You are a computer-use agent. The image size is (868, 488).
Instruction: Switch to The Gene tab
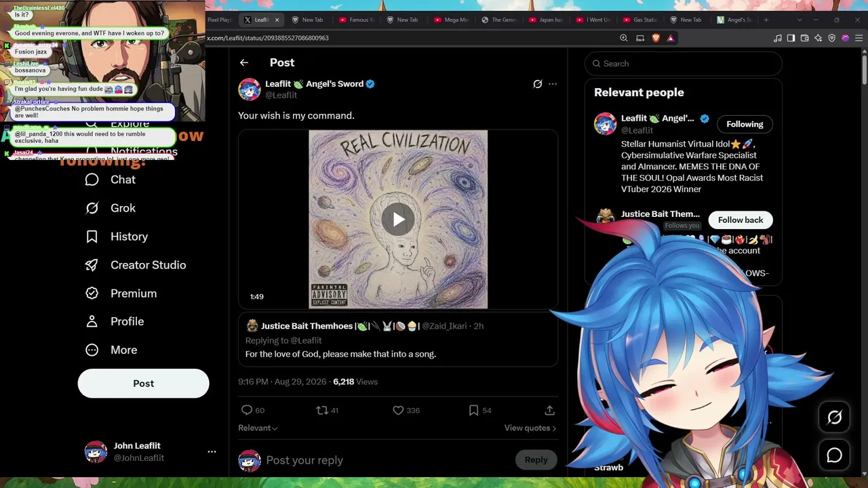pyautogui.click(x=498, y=20)
